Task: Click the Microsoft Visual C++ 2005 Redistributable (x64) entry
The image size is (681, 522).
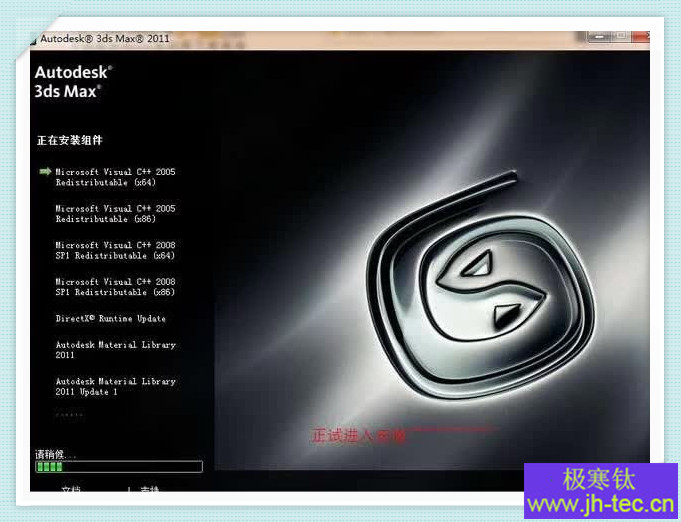Action: coord(116,177)
